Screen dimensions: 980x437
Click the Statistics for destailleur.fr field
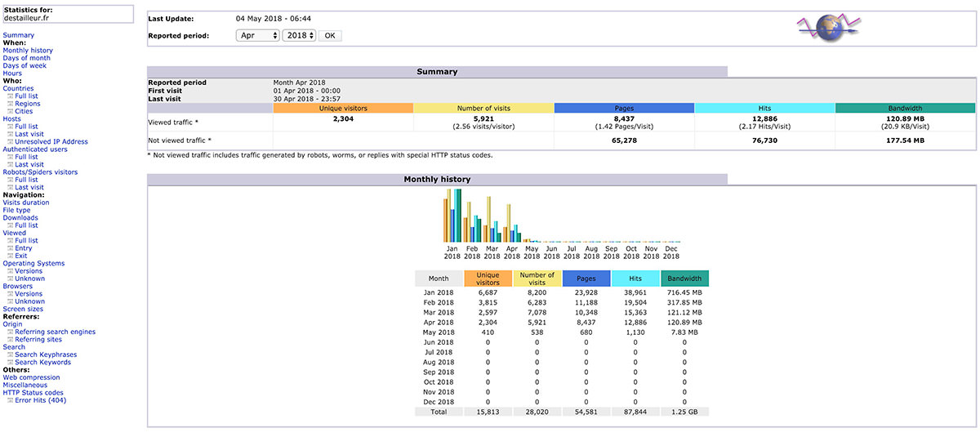67,14
